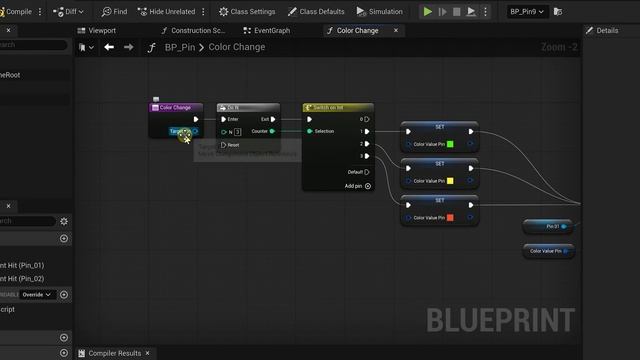640x360 pixels.
Task: Switch to Construction Script tab
Action: [x=193, y=31]
